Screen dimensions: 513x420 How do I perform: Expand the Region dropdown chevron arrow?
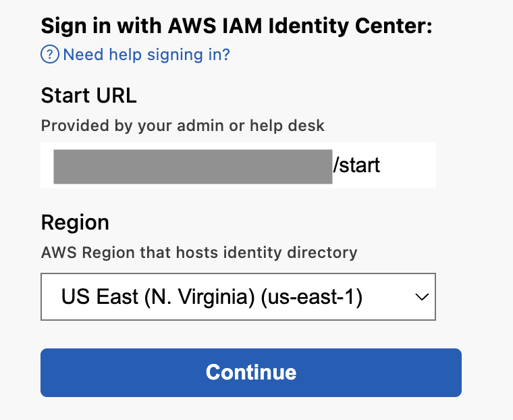tap(422, 297)
